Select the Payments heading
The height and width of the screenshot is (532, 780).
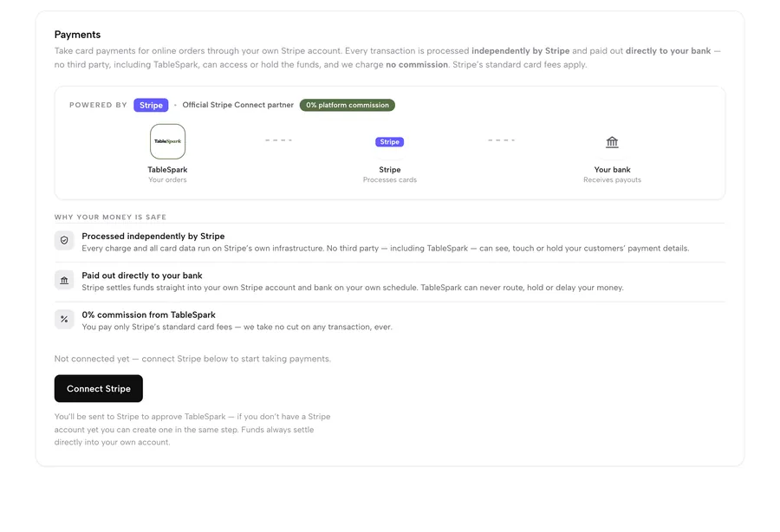(77, 35)
